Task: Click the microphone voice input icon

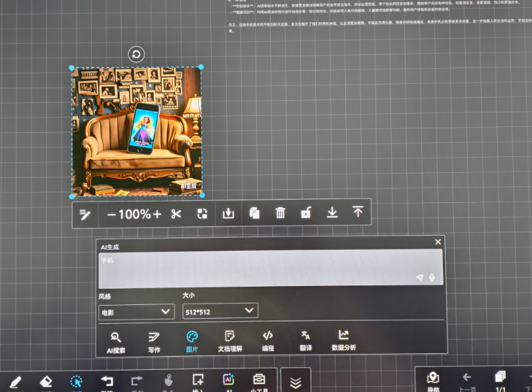Action: point(432,277)
